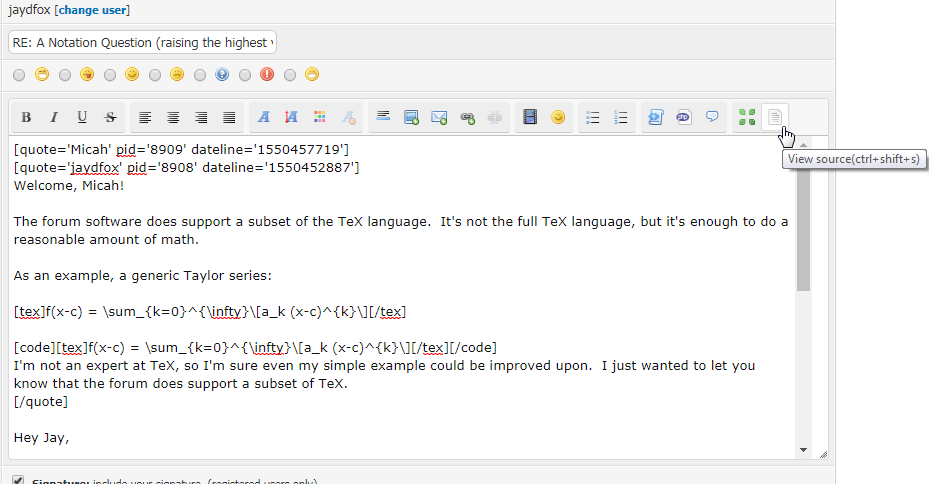Image resolution: width=929 pixels, height=484 pixels.
Task: Maximize the editor with the green icon
Action: coord(746,117)
